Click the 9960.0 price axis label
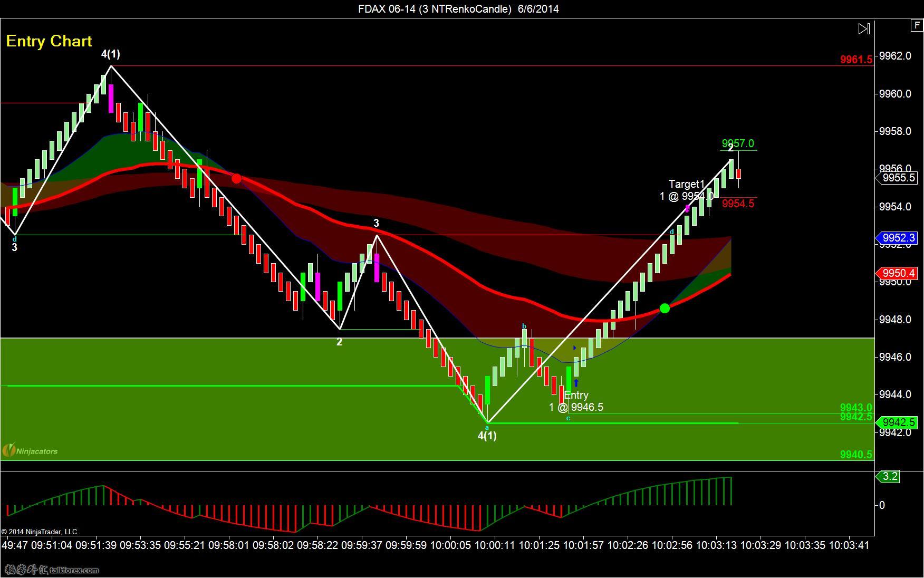The image size is (924, 578). pyautogui.click(x=895, y=94)
